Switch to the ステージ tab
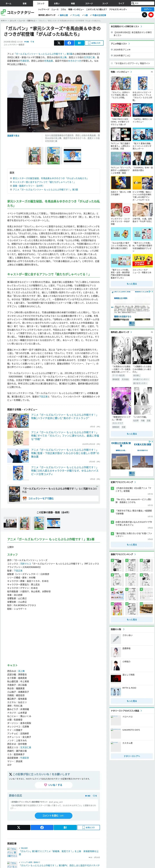Screen dimensions: 155x868 (89, 3)
